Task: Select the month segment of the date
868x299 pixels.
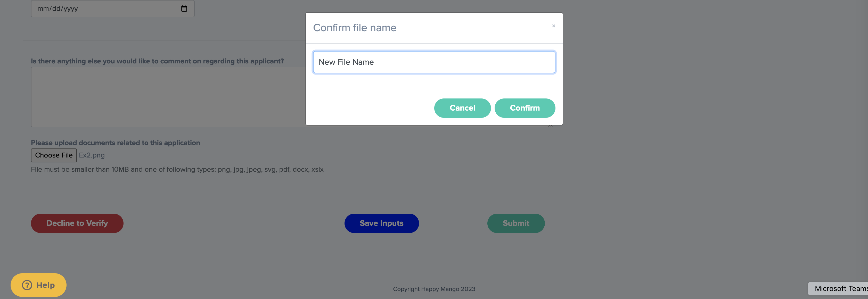Action: click(43, 9)
